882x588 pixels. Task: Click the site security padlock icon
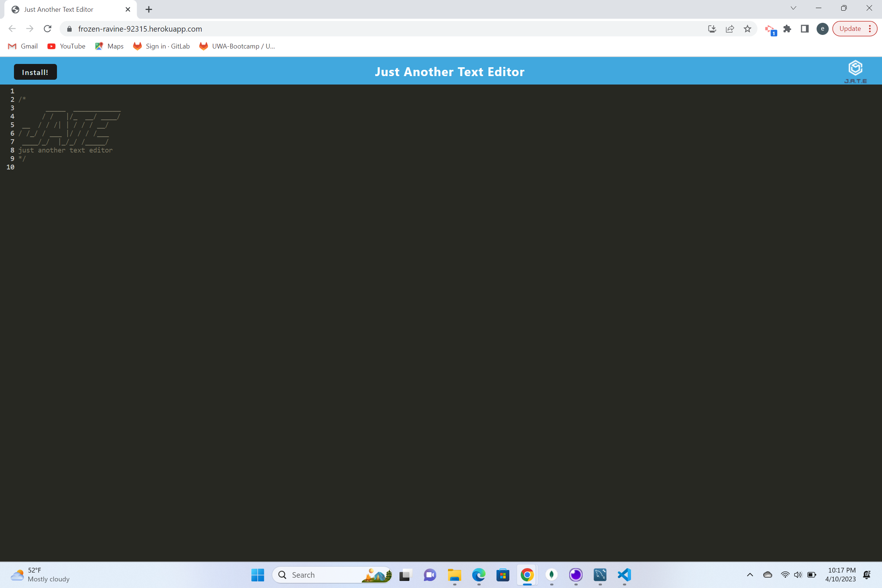click(69, 29)
